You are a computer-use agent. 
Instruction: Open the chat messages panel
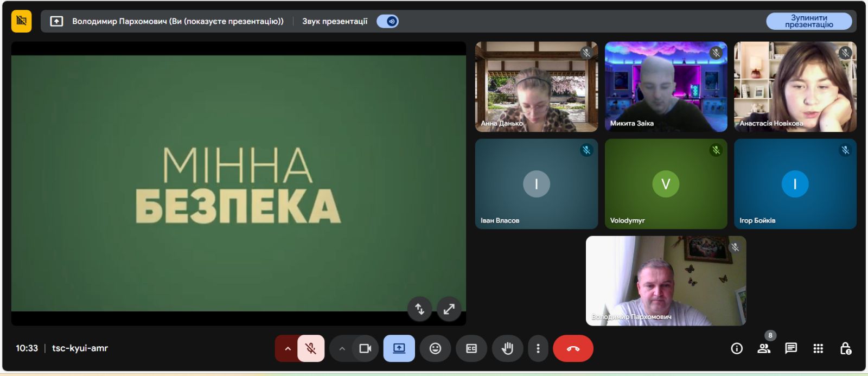(791, 348)
